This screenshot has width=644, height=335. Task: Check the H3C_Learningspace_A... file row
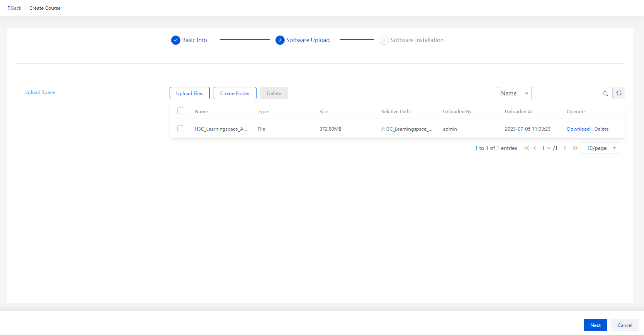coord(181,129)
